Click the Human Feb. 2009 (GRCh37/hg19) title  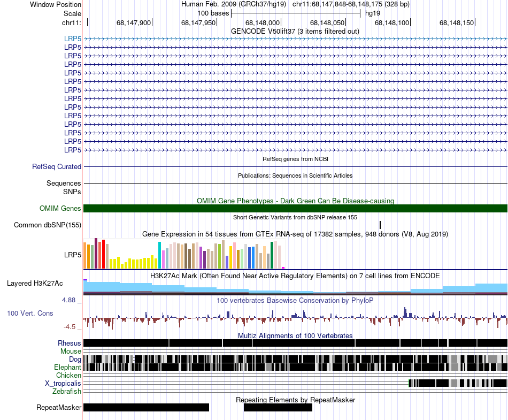pyautogui.click(x=234, y=4)
